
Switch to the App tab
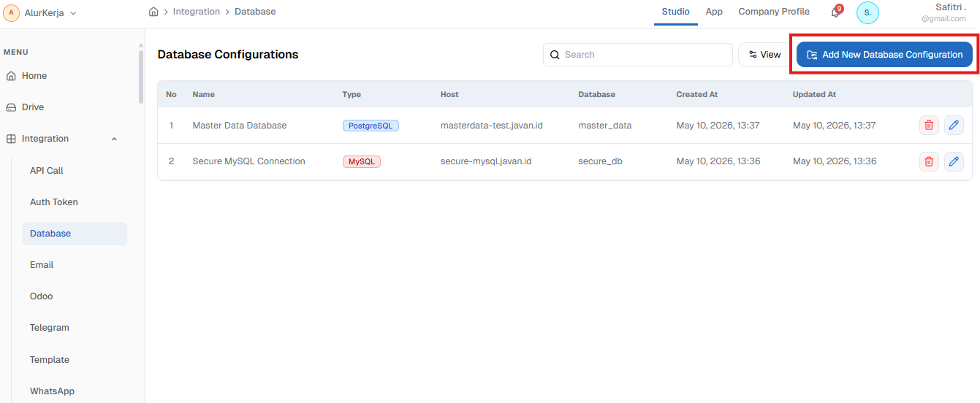[714, 12]
